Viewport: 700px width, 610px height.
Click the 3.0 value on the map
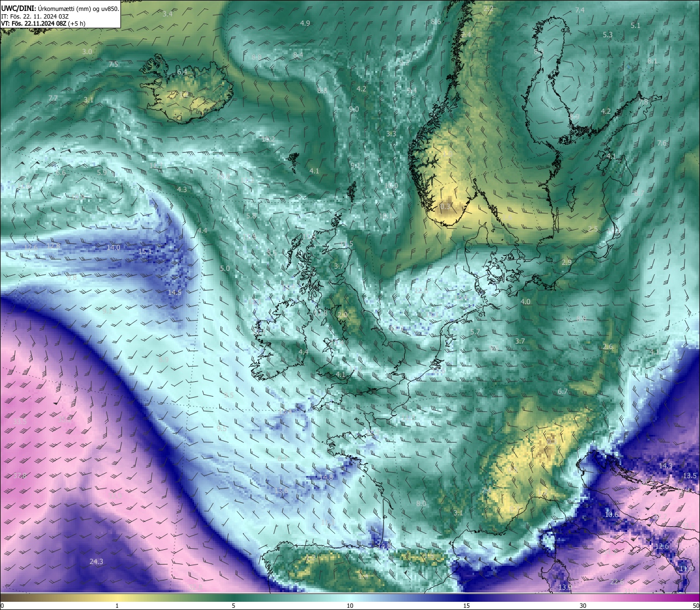pyautogui.click(x=87, y=51)
